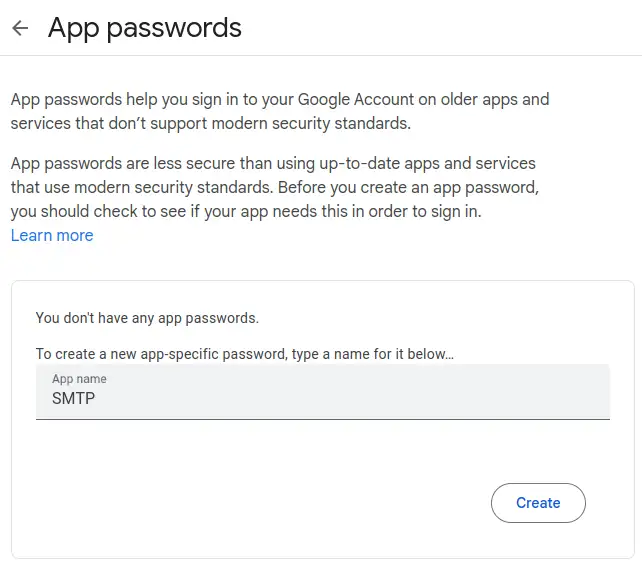Click the App passwords page heading

pos(145,28)
